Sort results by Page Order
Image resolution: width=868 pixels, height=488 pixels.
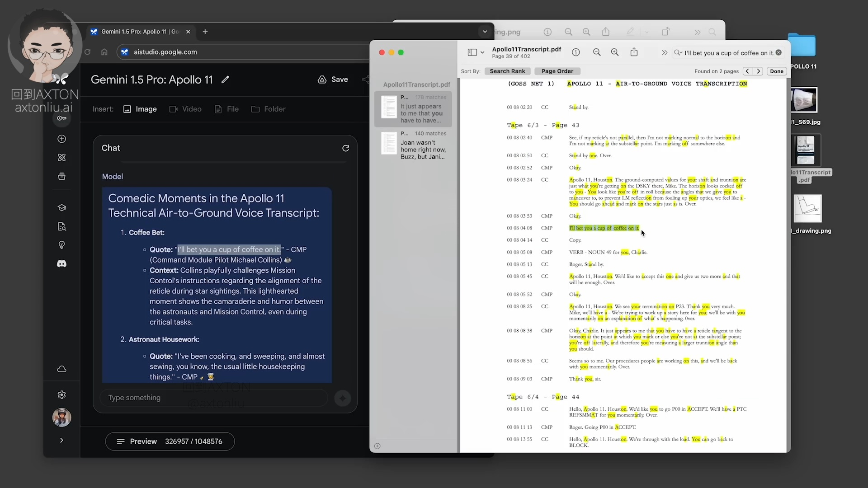pos(557,71)
